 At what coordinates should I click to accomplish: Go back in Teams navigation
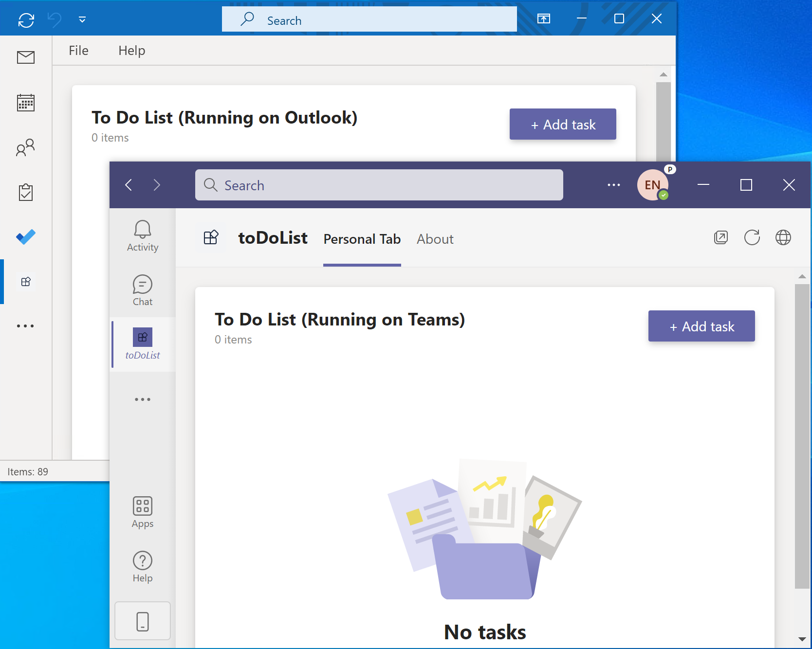pos(129,185)
